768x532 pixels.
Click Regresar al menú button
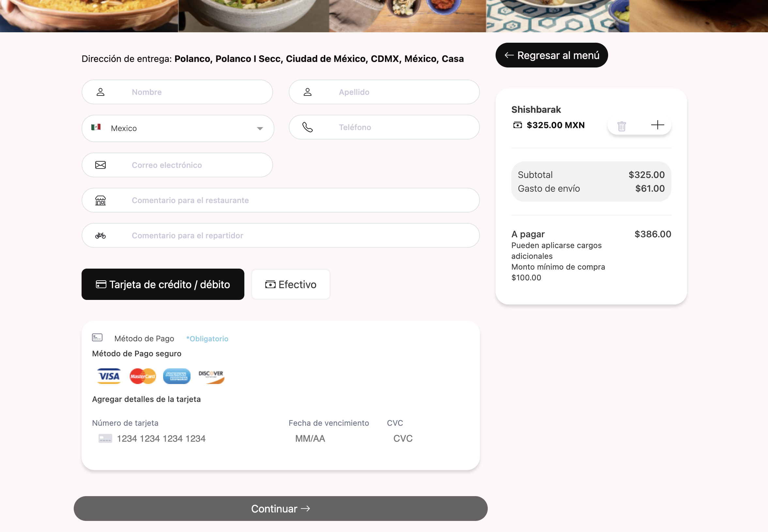551,55
